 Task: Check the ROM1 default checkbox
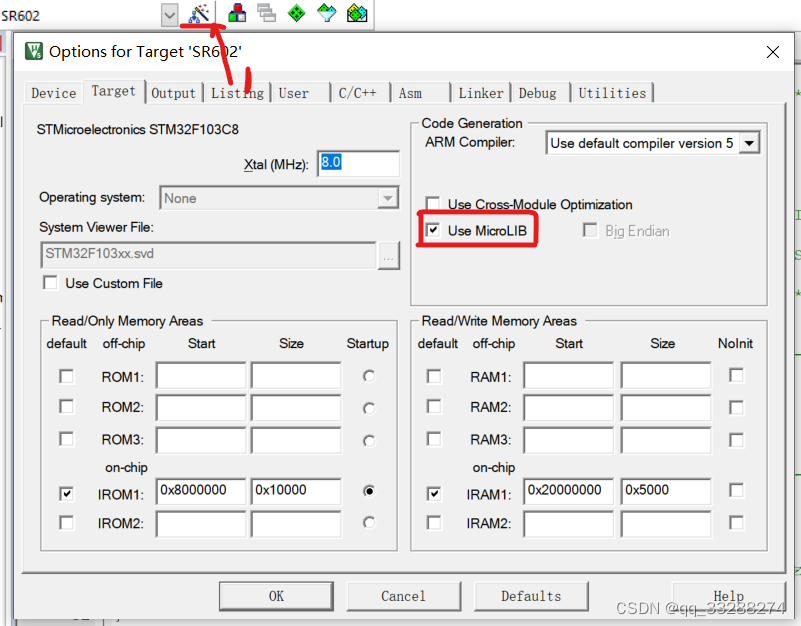pos(66,376)
